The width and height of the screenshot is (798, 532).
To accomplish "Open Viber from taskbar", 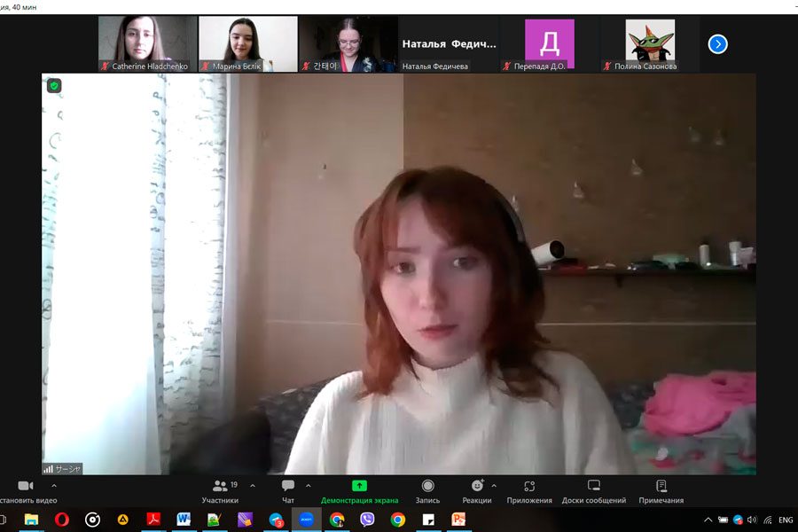I will [367, 520].
